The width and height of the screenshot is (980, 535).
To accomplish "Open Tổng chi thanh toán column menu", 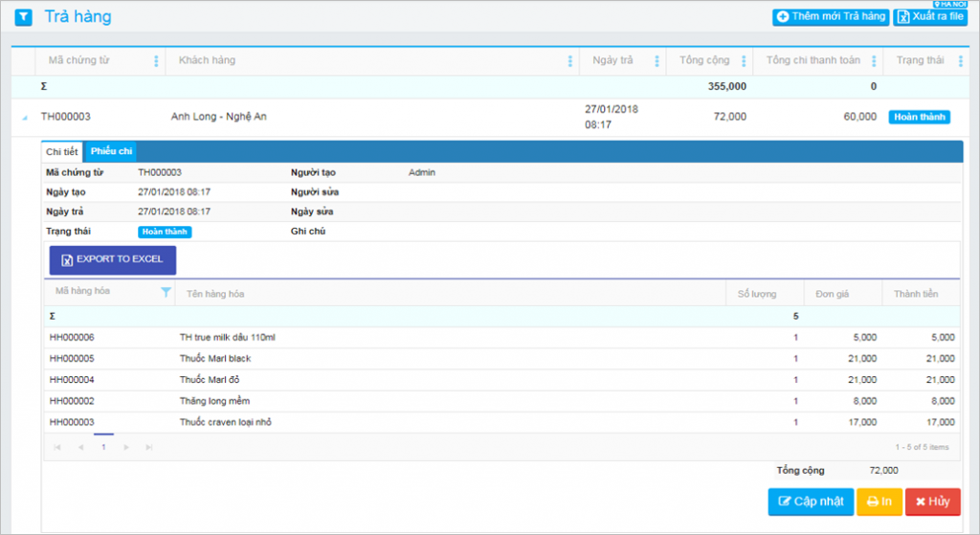I will pyautogui.click(x=874, y=60).
